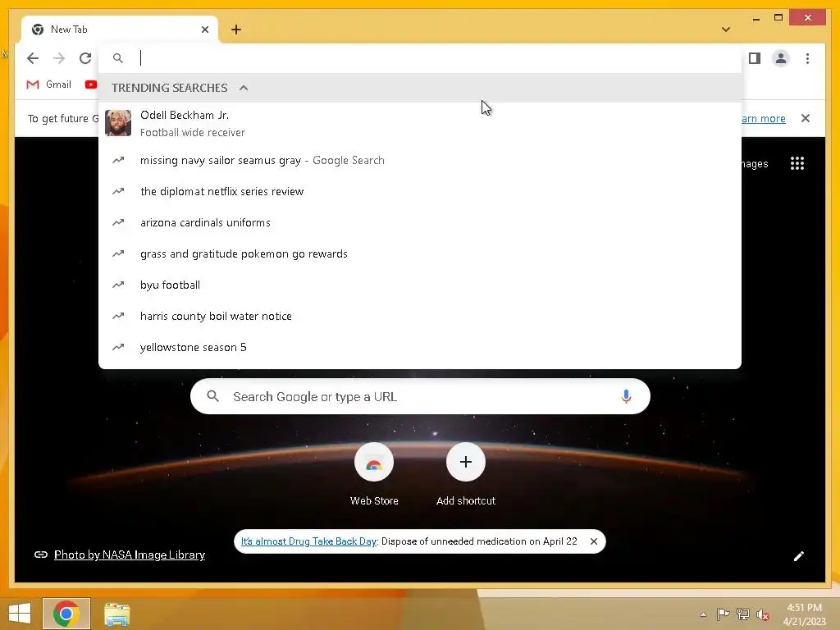
Task: Click the New Tab tab title
Action: point(69,30)
